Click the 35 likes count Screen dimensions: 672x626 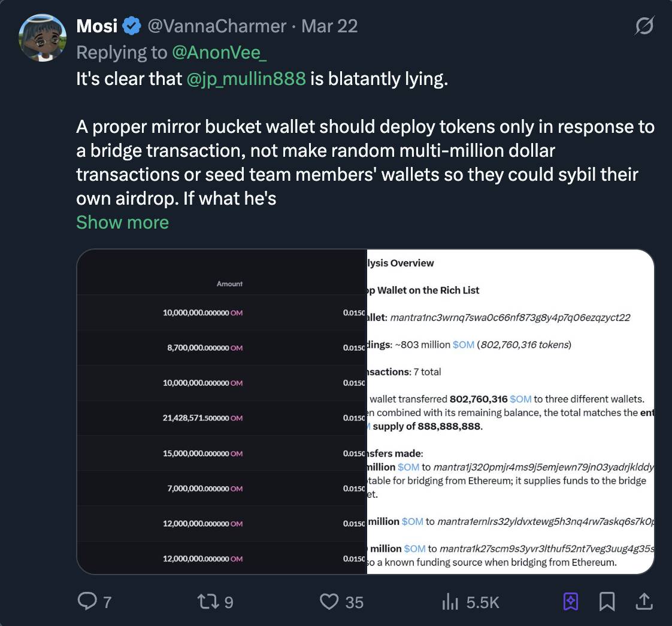[354, 602]
